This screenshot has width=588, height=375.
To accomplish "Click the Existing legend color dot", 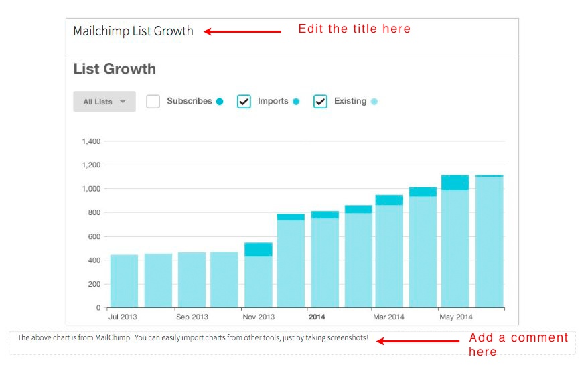I will tap(374, 102).
